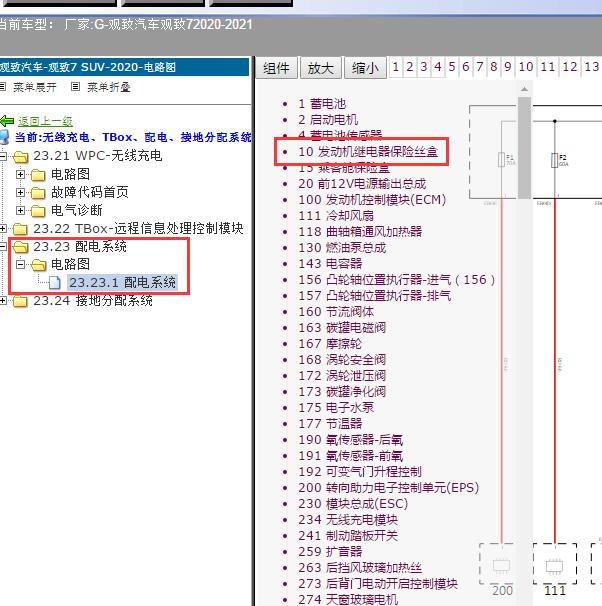Select 274 天窗玻璃电机
602x606 pixels.
pos(348,599)
